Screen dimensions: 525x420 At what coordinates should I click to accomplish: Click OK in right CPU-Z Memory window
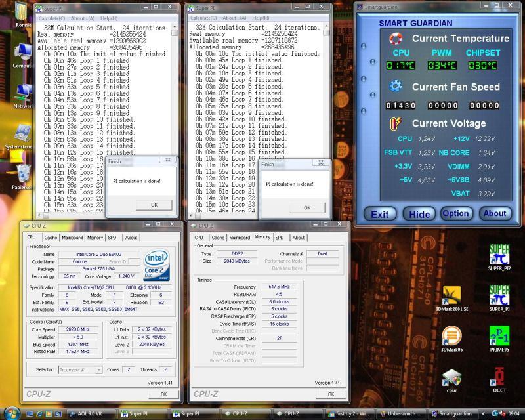click(x=331, y=394)
